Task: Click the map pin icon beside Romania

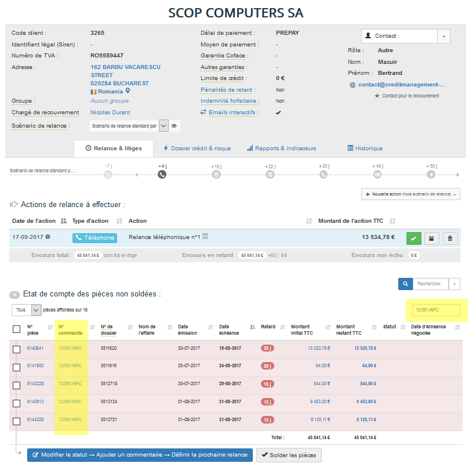Action: [x=128, y=91]
